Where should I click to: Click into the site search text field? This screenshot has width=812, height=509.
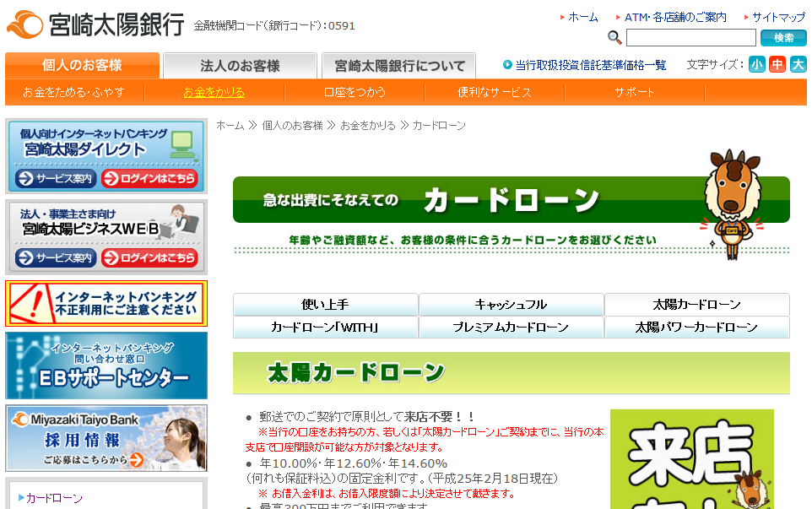(x=690, y=38)
